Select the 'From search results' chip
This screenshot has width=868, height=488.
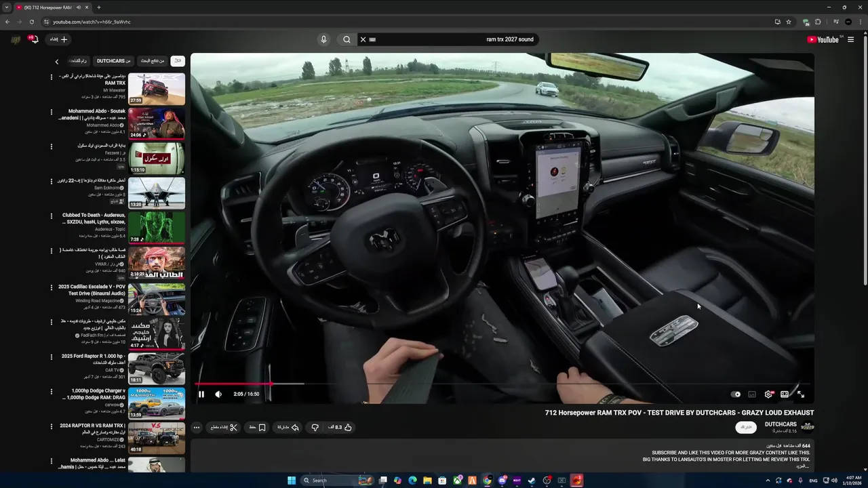(153, 61)
